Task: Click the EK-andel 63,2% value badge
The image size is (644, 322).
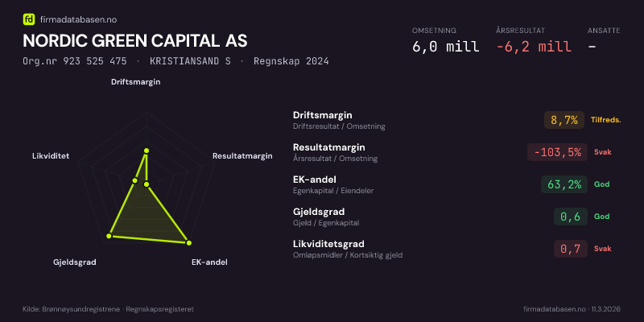Action: 563,184
